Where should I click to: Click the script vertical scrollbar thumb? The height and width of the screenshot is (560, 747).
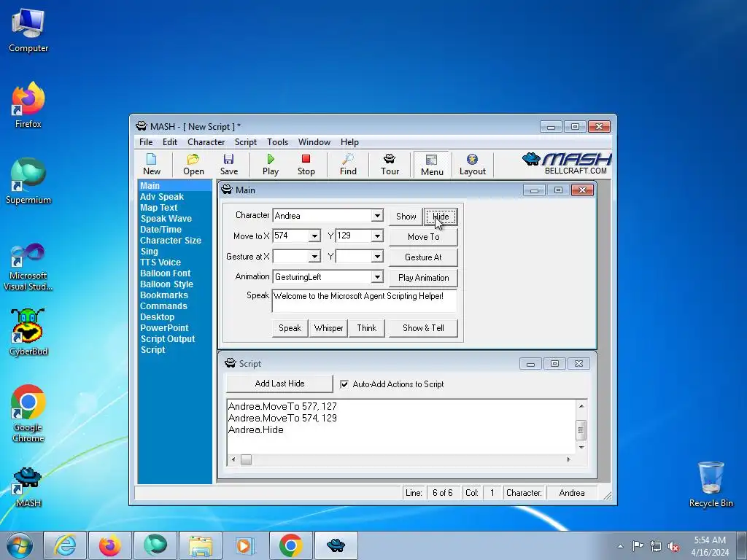tap(581, 430)
